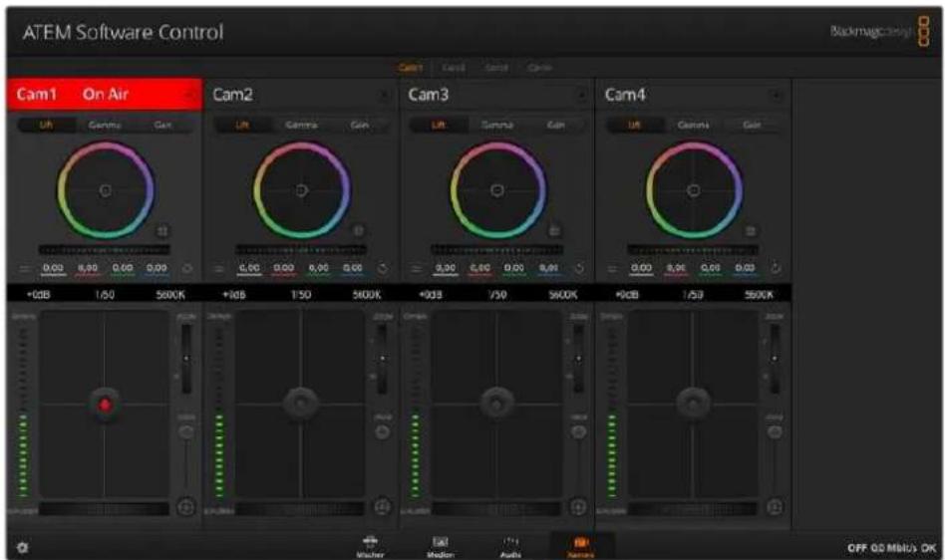Click the lines icon left of Cam3's YRGB values

(416, 269)
